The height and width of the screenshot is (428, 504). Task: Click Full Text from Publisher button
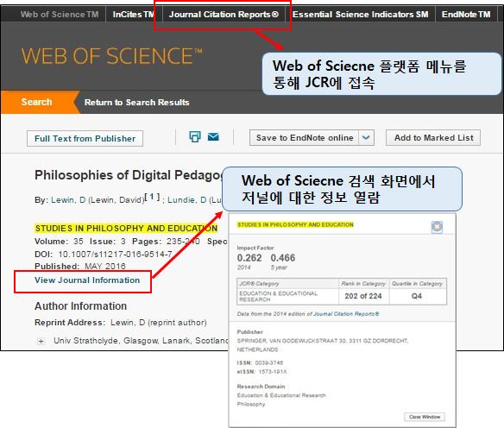[x=85, y=138]
